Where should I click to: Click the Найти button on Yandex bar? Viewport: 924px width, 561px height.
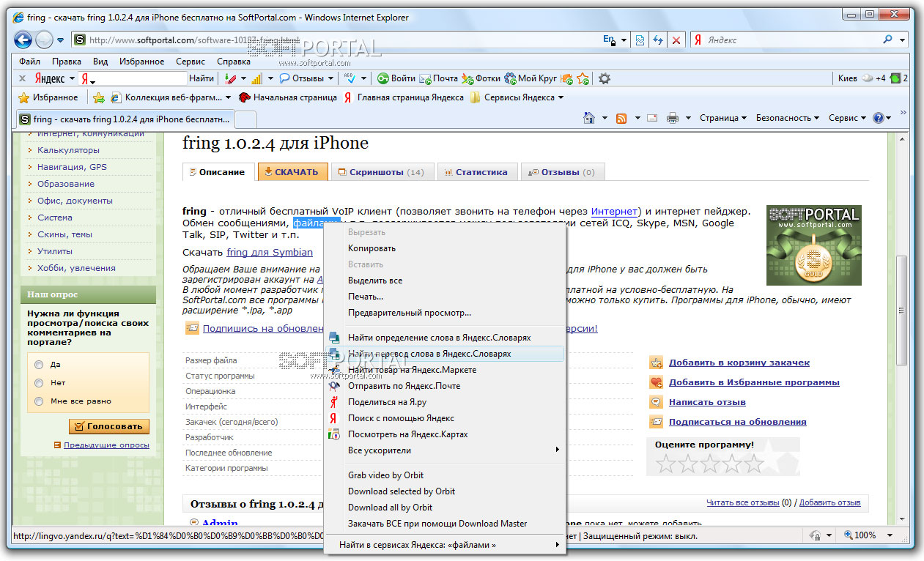202,78
